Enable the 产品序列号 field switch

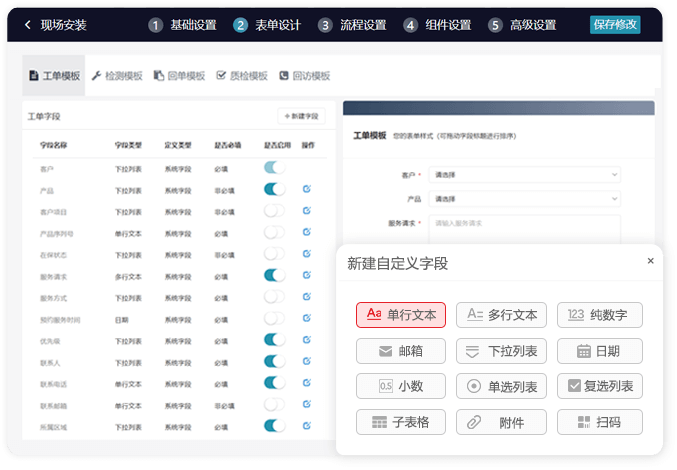275,232
